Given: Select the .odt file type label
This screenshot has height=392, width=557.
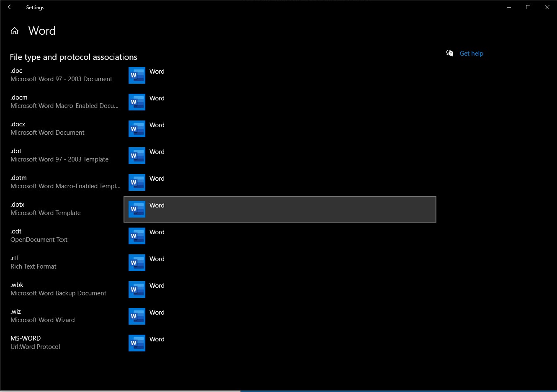Looking at the screenshot, I should pos(16,231).
